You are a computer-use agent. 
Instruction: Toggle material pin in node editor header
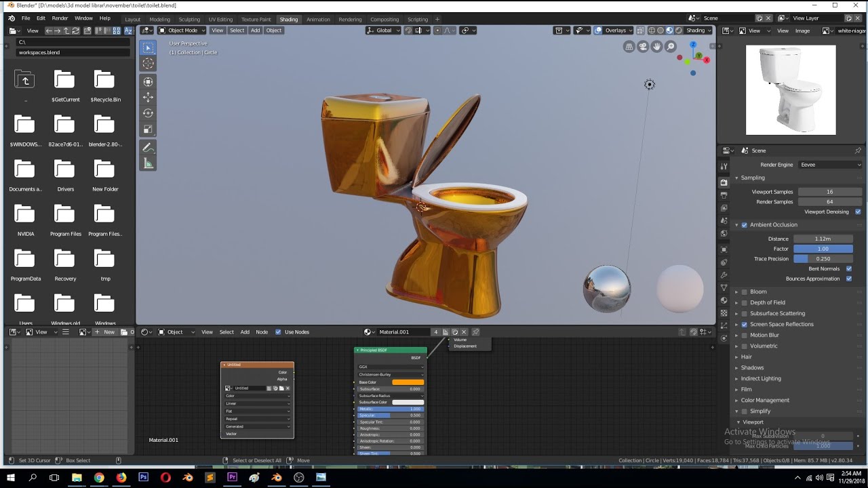(475, 332)
